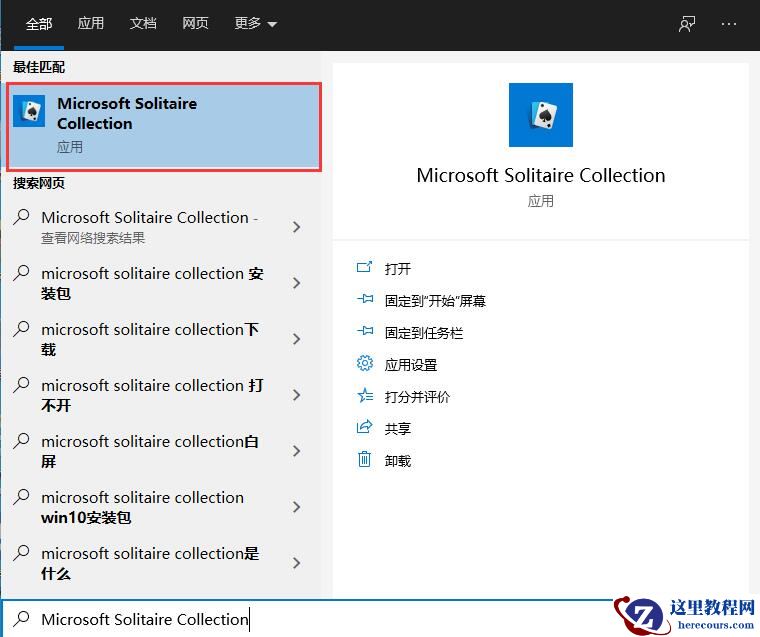Image resolution: width=760 pixels, height=637 pixels.
Task: Click the pin icon for 固定到"开始"屏幕
Action: 364,299
